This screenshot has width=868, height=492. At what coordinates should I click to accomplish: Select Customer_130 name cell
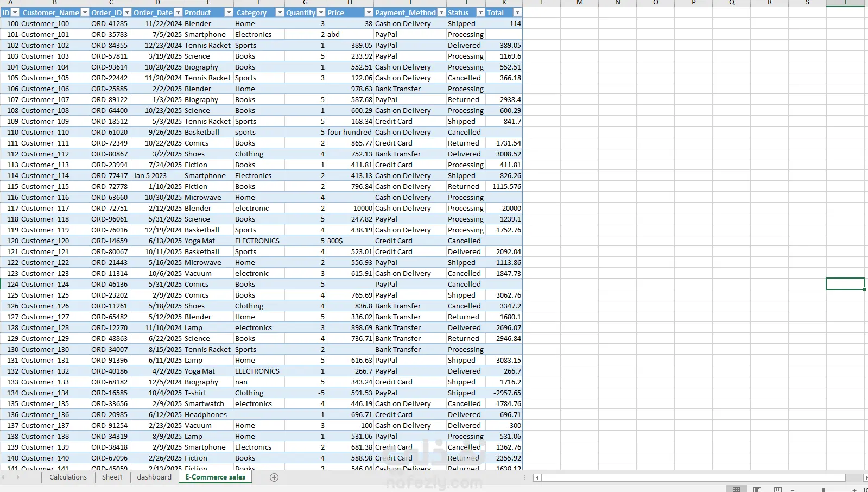click(x=55, y=349)
